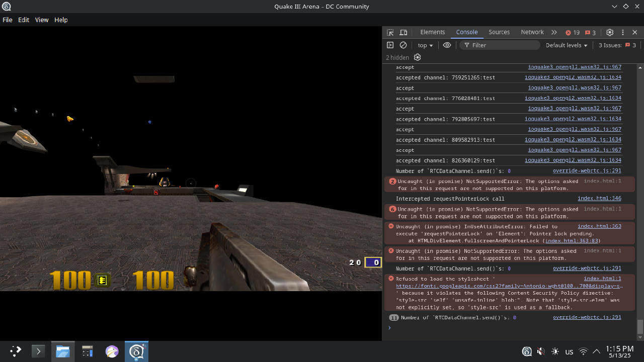Click the red error count badge showing 19

[572, 32]
